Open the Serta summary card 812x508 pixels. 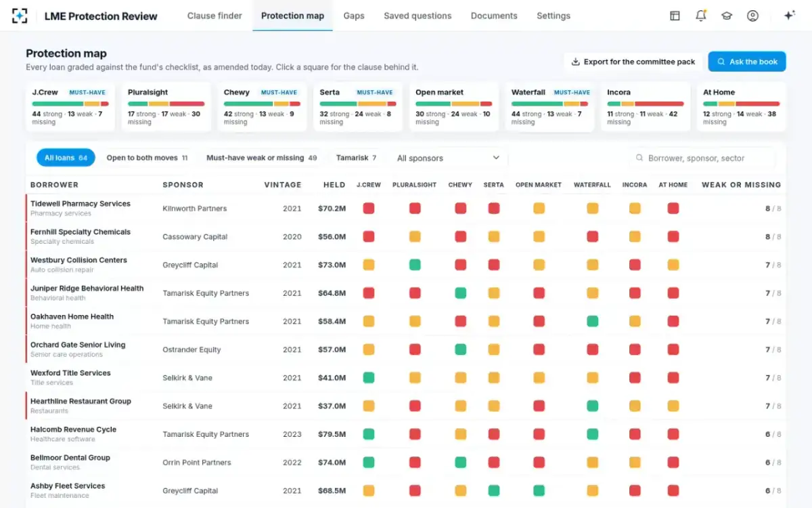(359, 107)
